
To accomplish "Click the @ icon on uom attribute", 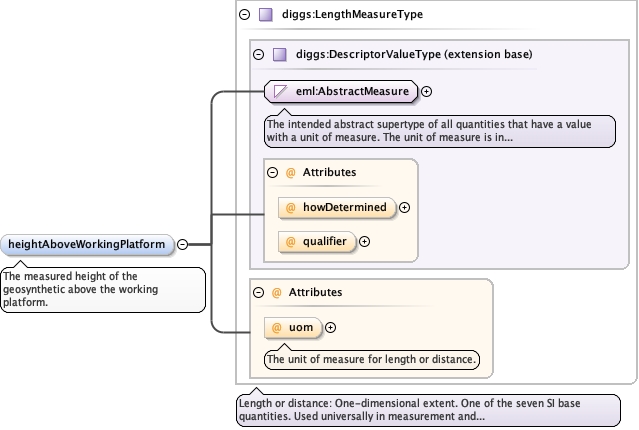I will coord(277,328).
